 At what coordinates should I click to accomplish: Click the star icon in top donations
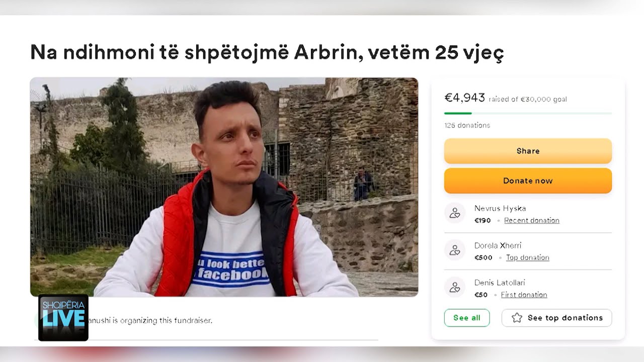517,318
